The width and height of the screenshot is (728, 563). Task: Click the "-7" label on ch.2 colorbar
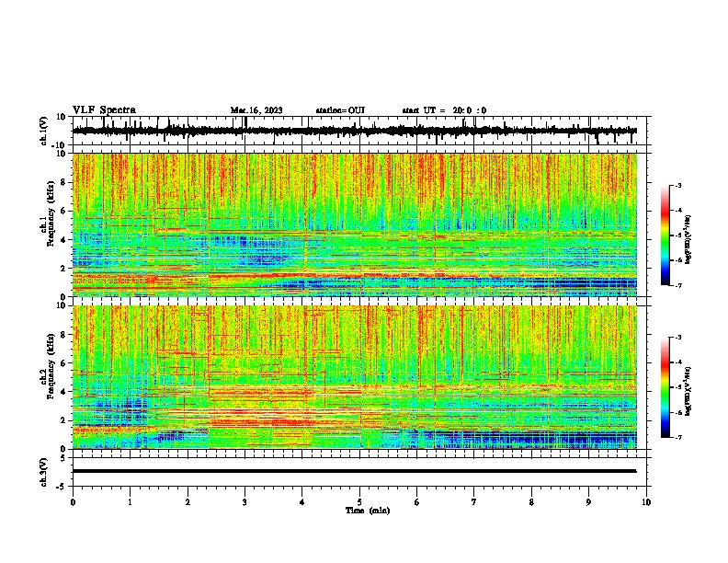point(678,437)
